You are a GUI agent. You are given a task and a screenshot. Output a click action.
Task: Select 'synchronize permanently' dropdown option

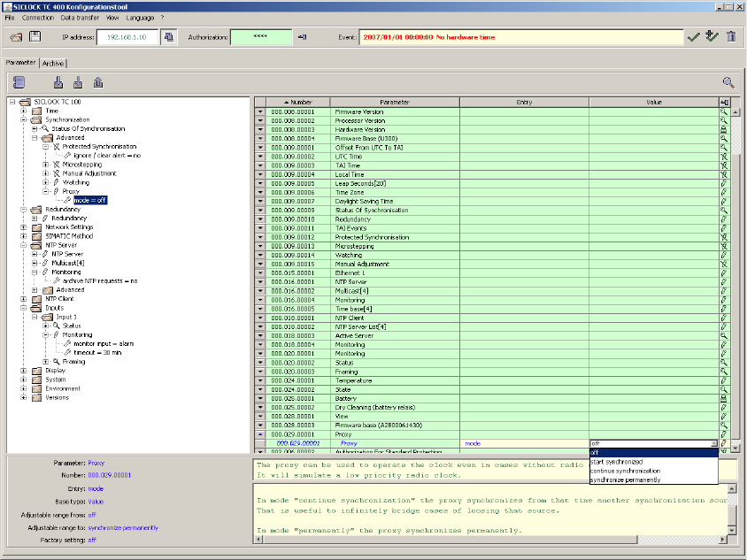pos(624,479)
